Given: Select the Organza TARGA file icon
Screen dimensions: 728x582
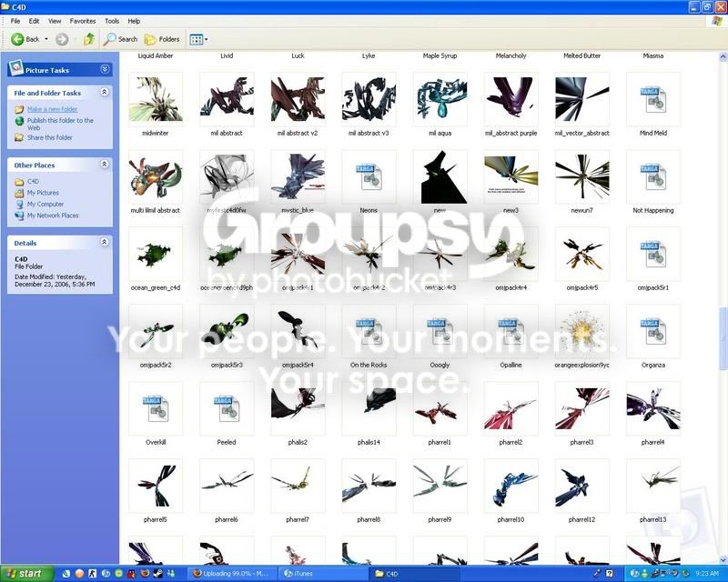Looking at the screenshot, I should tap(652, 331).
